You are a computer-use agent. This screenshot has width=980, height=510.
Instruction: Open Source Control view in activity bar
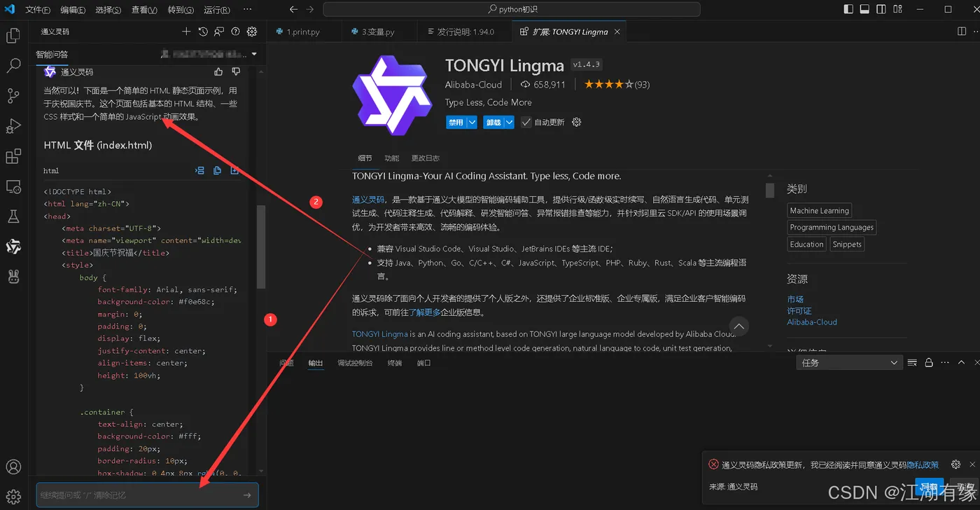(13, 96)
